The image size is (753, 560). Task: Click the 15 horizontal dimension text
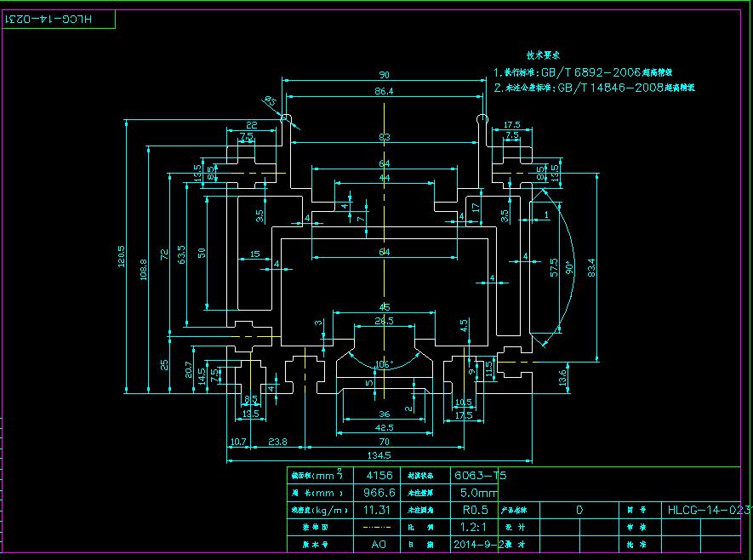[255, 254]
